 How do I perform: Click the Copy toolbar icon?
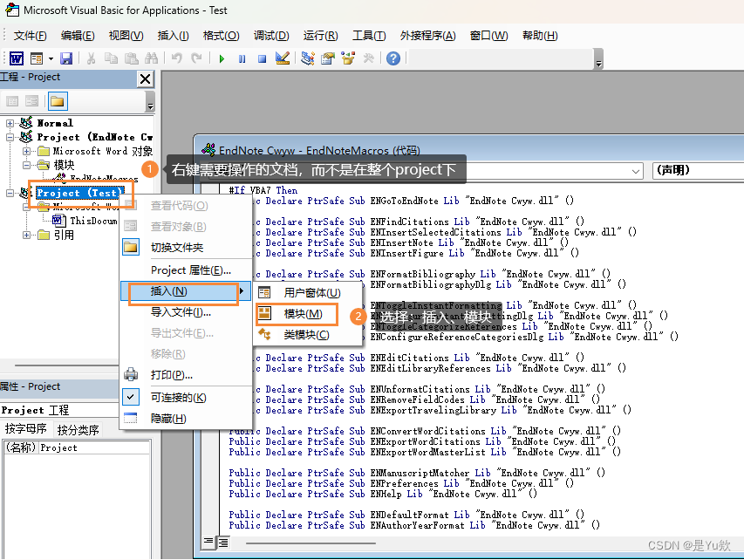pyautogui.click(x=111, y=58)
